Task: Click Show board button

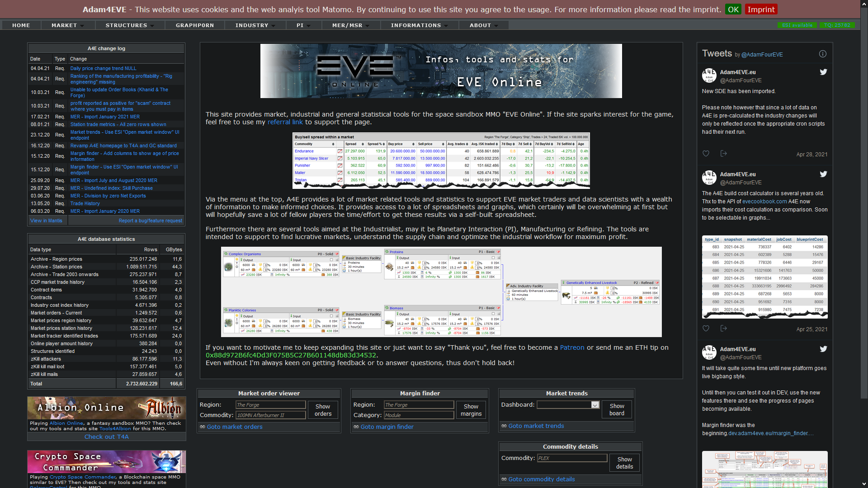Action: tap(617, 409)
